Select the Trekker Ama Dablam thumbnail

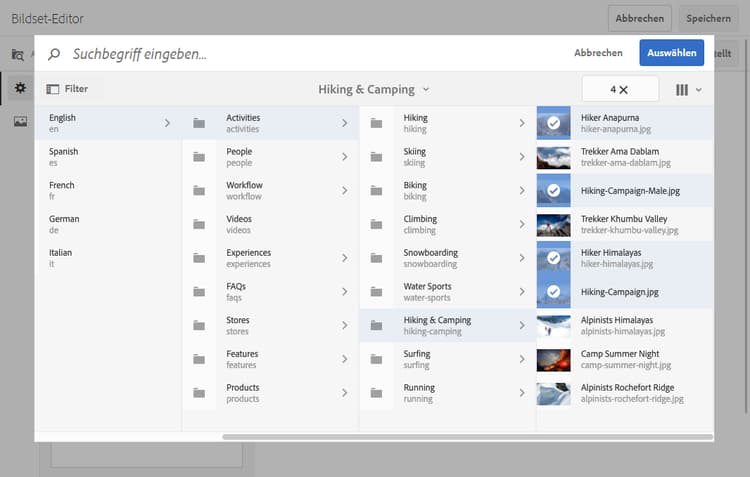[553, 158]
